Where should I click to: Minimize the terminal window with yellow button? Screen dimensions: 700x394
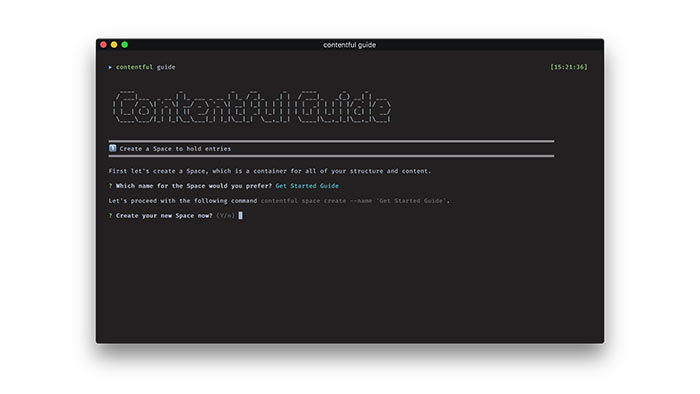pos(114,45)
